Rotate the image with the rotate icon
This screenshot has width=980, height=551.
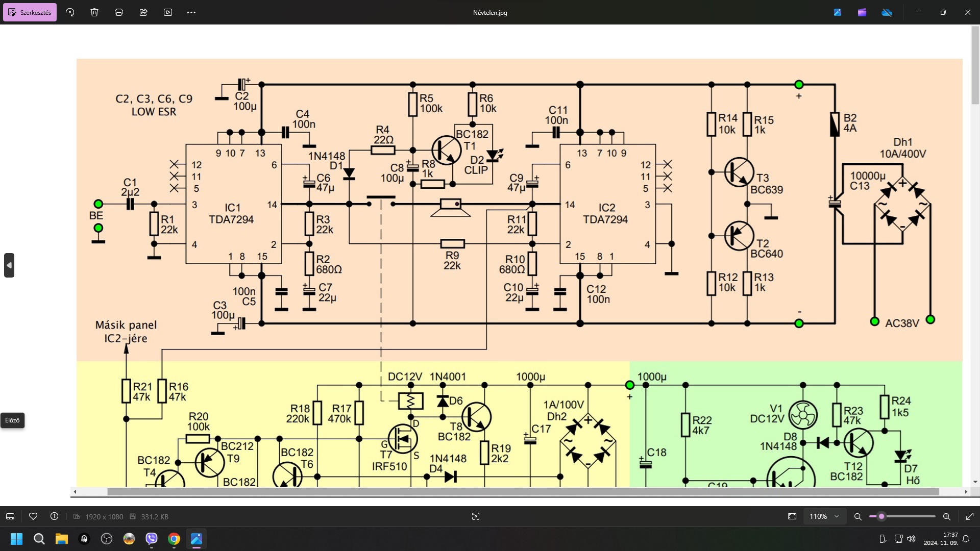click(x=70, y=12)
